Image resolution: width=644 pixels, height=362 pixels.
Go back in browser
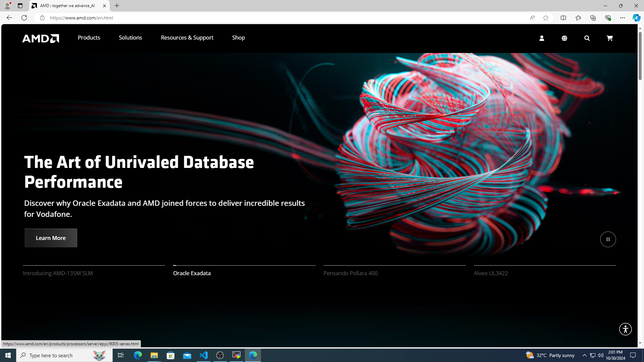9,18
